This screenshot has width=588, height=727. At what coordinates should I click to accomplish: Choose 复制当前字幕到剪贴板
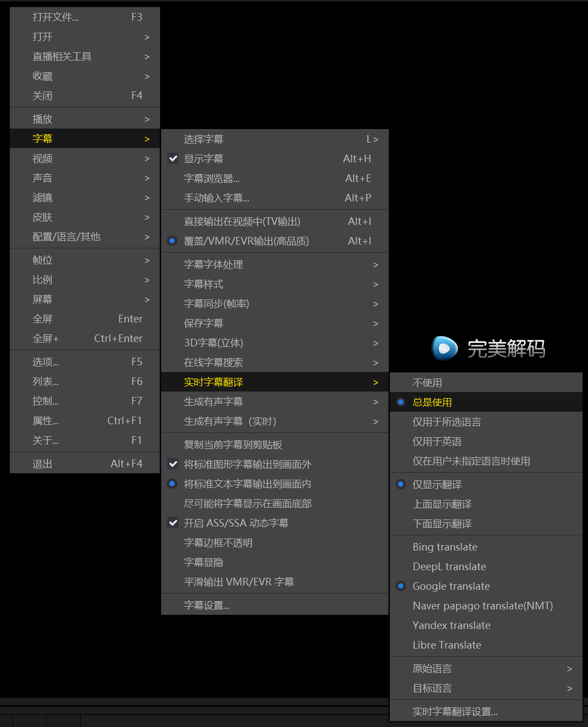233,445
